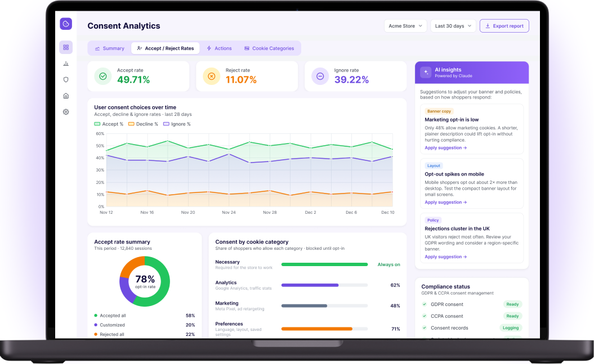Open the bar chart sidebar icon

click(66, 64)
